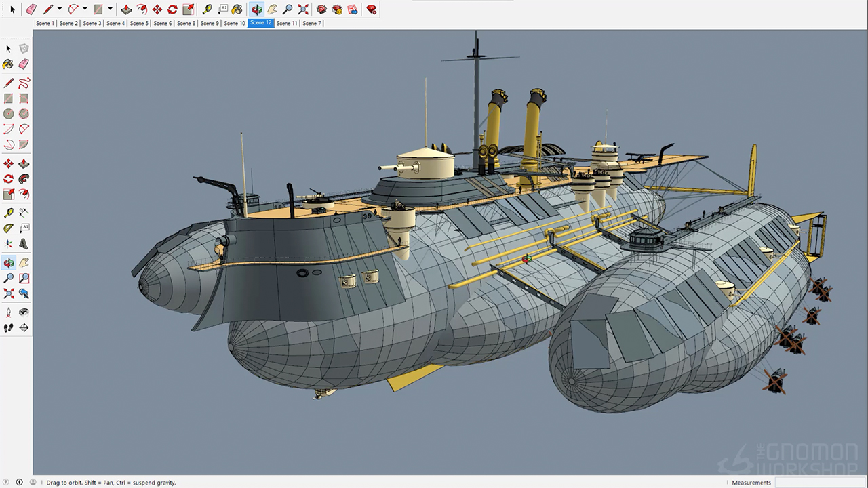Select the 3D Text tool

tap(24, 245)
